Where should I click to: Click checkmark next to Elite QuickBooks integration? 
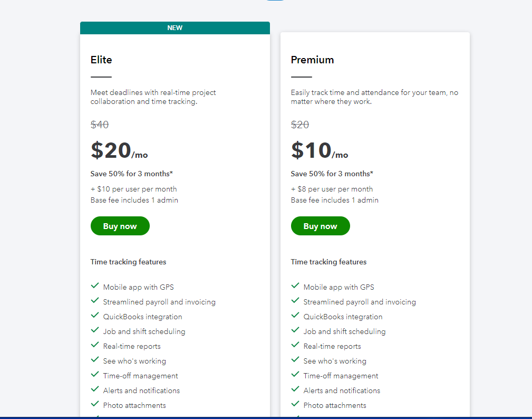[95, 315]
